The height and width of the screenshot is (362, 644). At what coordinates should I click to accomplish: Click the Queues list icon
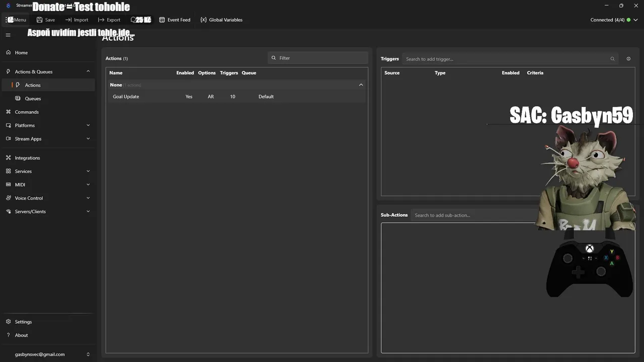(18, 98)
